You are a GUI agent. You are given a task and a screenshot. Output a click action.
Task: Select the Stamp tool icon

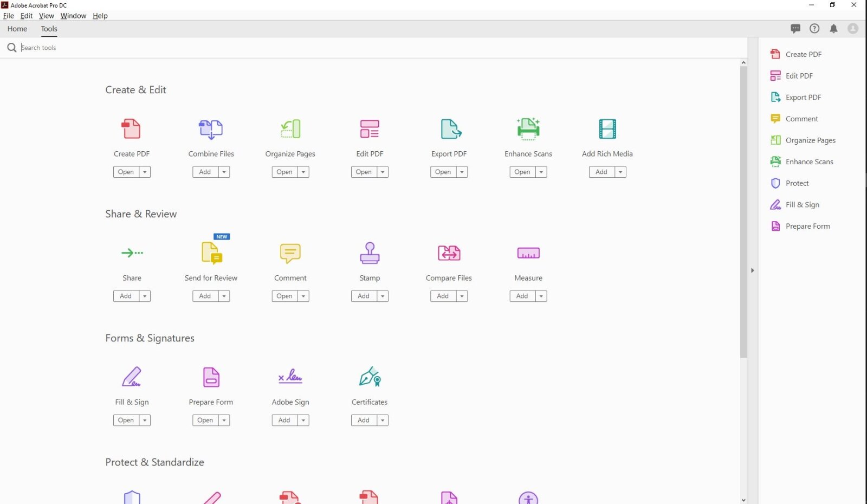369,253
